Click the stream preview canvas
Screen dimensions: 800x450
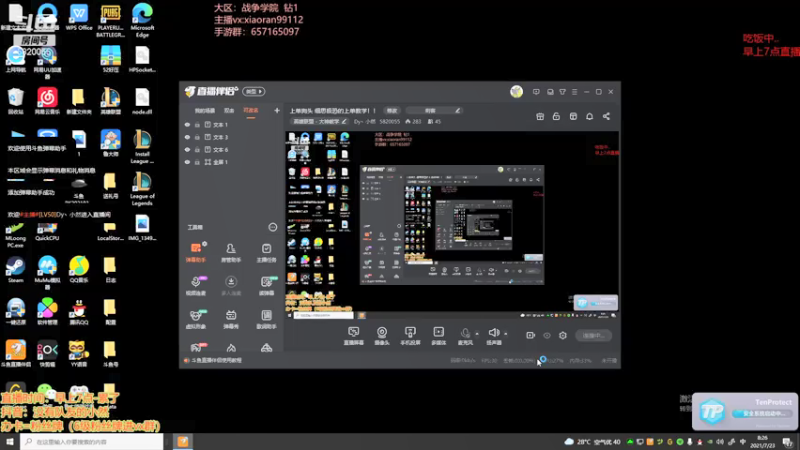click(x=452, y=225)
